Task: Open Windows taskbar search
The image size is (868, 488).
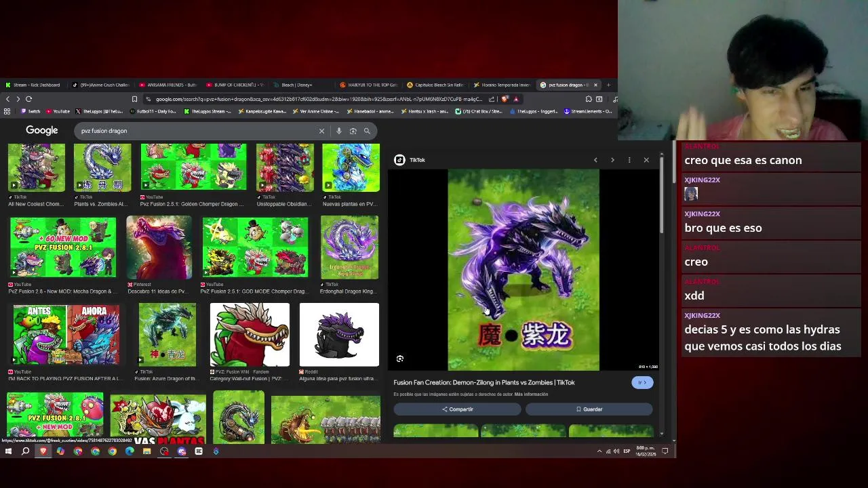Action: pyautogui.click(x=25, y=451)
